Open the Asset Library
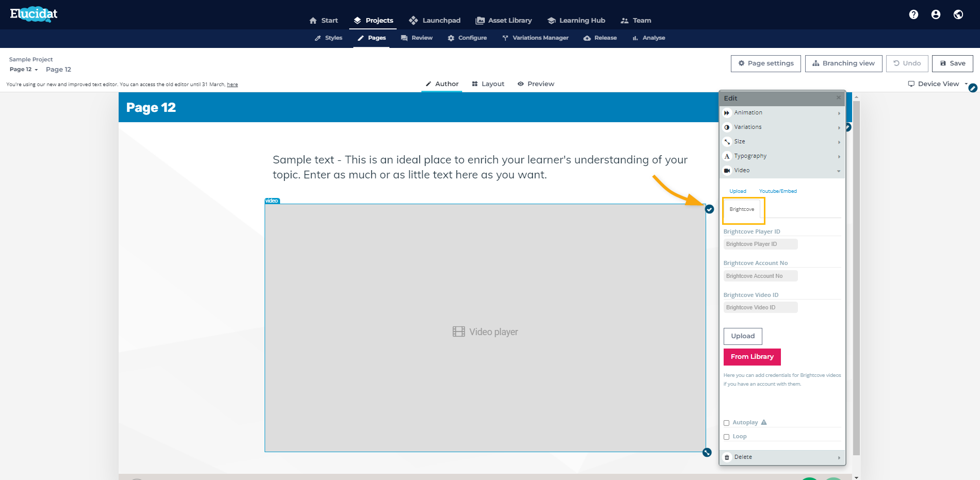 pyautogui.click(x=503, y=21)
